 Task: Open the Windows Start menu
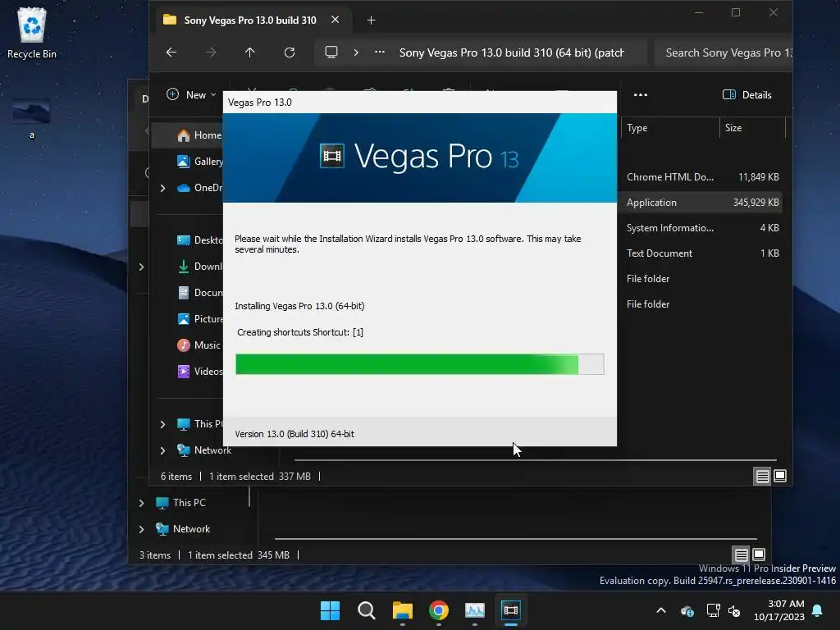point(330,610)
